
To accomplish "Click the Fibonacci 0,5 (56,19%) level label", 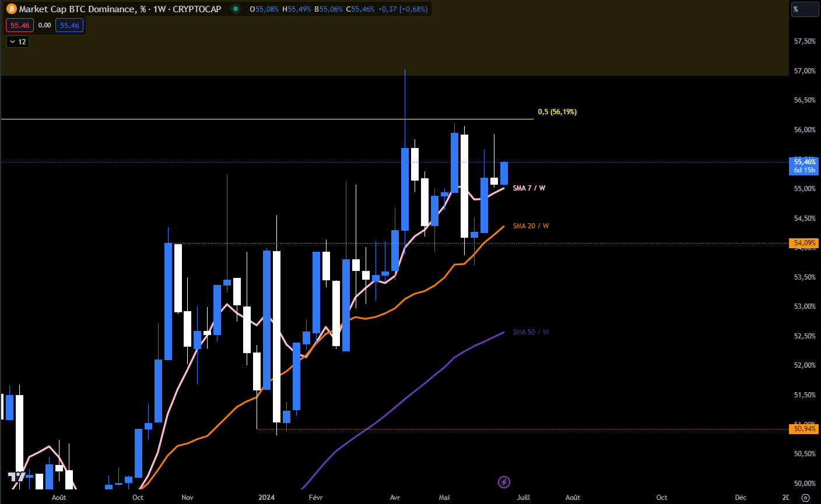I will (556, 111).
